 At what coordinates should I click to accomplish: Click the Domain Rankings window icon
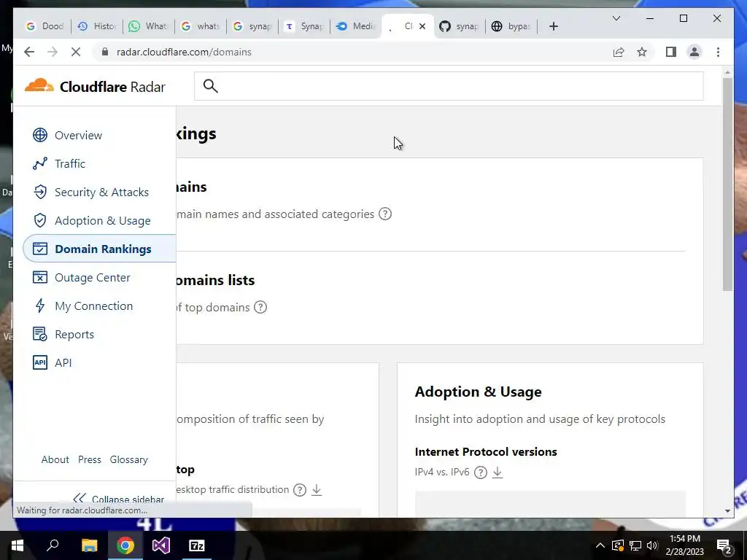(40, 249)
